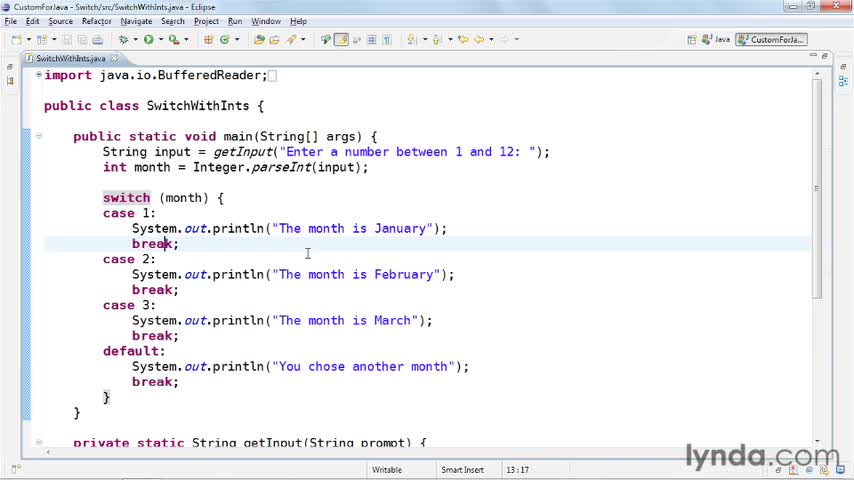
Task: Click the Forward navigation arrow
Action: click(x=504, y=40)
